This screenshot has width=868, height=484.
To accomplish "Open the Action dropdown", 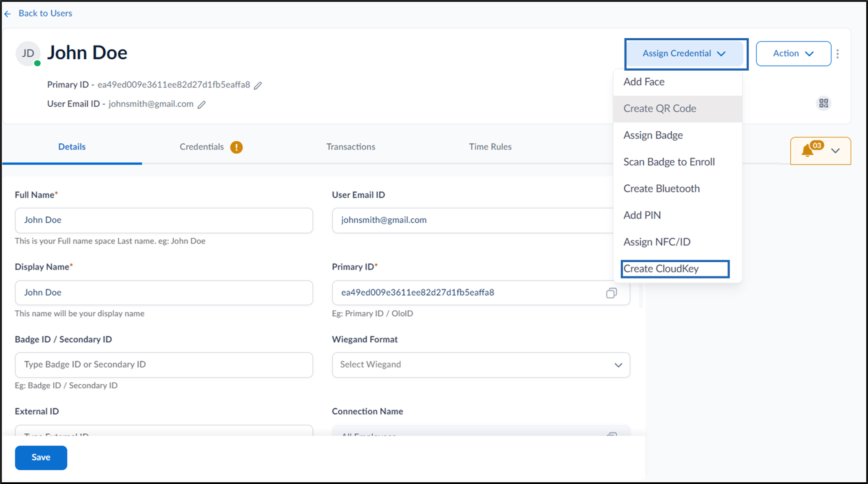I will [x=793, y=54].
